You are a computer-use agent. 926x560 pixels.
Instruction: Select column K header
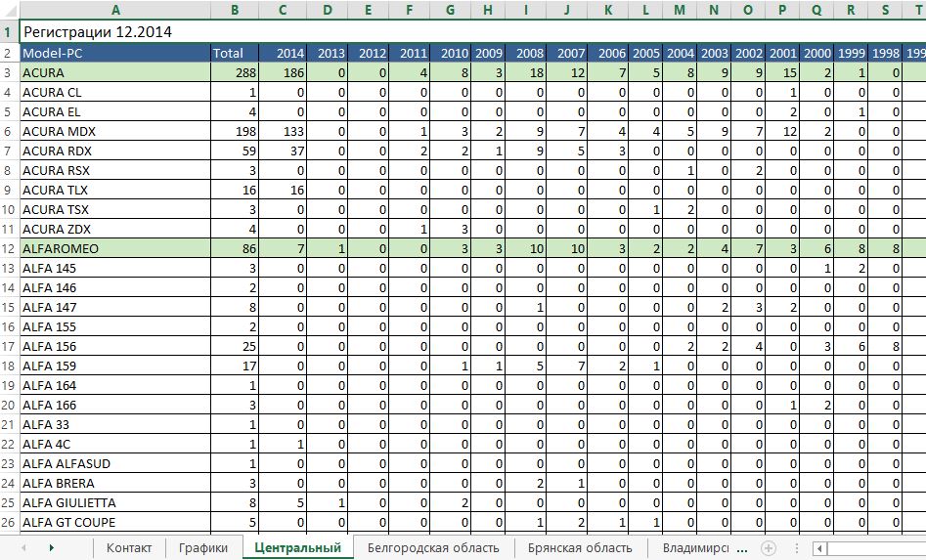(607, 10)
